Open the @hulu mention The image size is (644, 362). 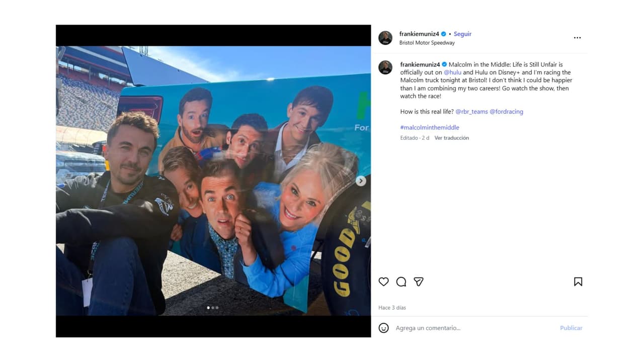point(452,72)
